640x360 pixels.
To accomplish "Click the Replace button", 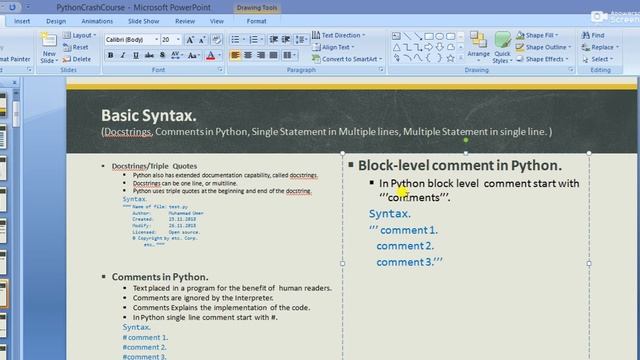I will pyautogui.click(x=600, y=47).
